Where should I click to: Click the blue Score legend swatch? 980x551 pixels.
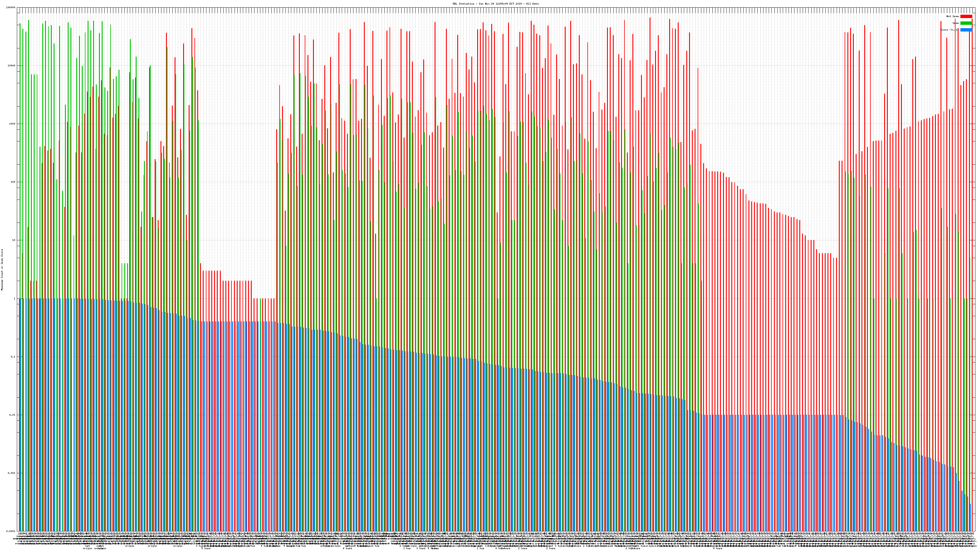coord(966,30)
